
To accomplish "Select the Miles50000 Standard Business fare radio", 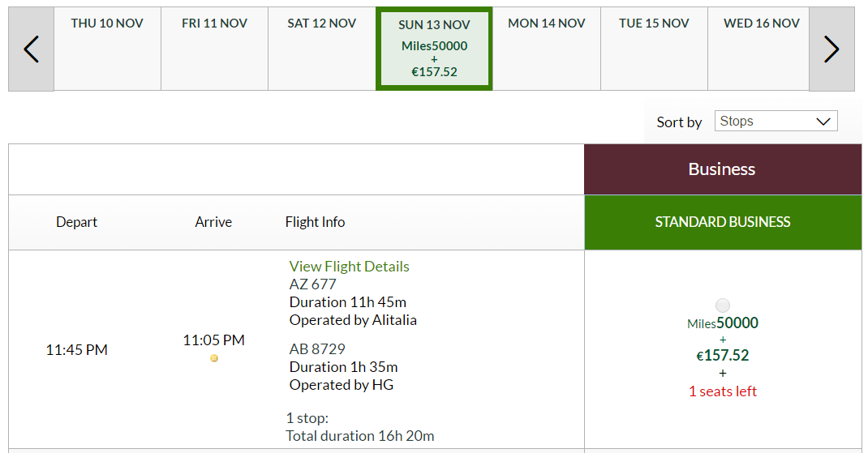I will pyautogui.click(x=723, y=306).
